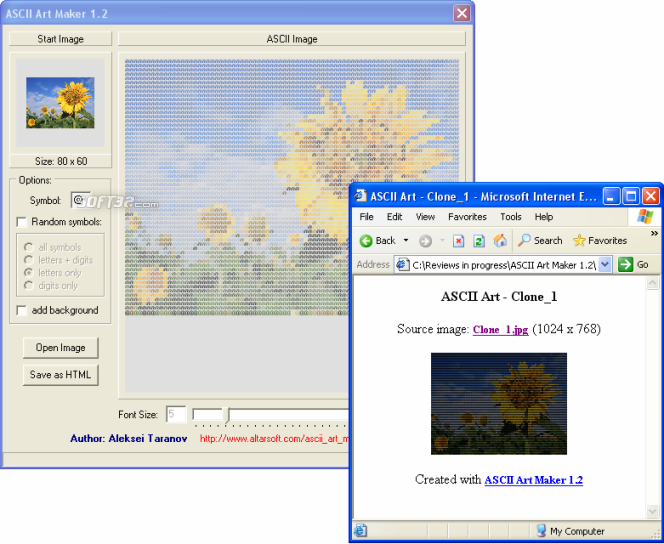Open the Favorites menu in Internet Explorer
Viewport: 664px width, 544px height.
[467, 217]
